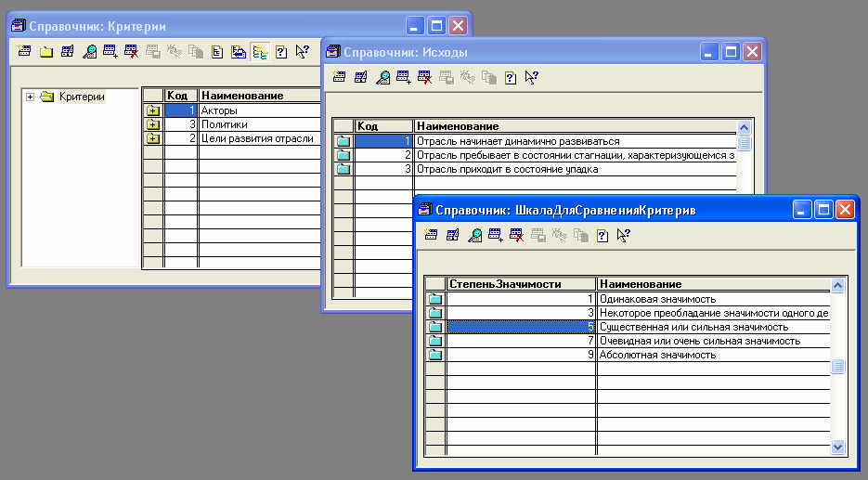
Task: Add new row in ШкалаДляСравнения toolbar
Action: click(432, 235)
